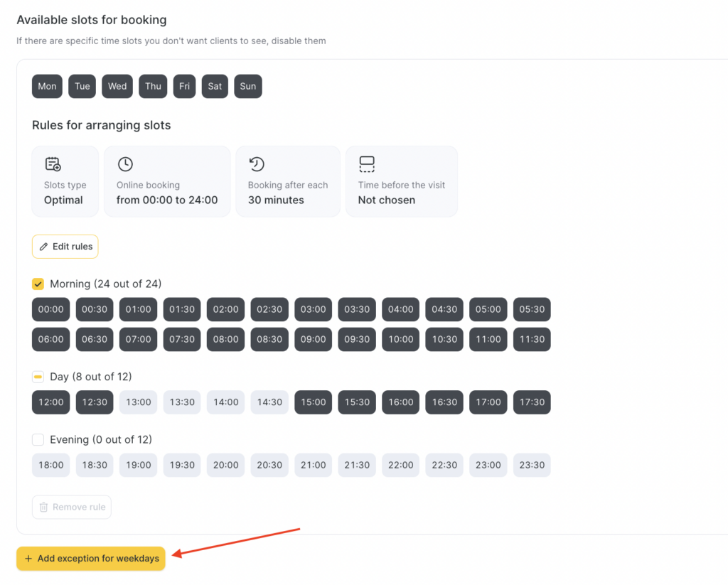Deselect the Sun weekday chip
This screenshot has width=728, height=585.
click(248, 87)
